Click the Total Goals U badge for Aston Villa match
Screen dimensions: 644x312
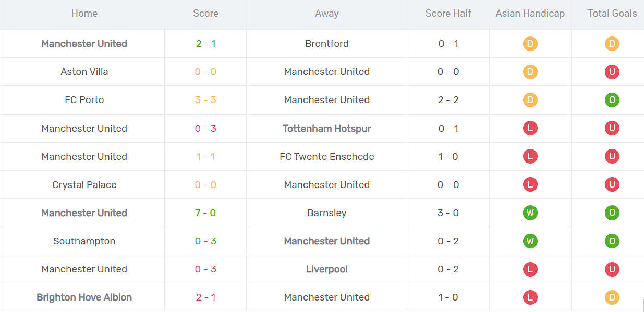612,72
